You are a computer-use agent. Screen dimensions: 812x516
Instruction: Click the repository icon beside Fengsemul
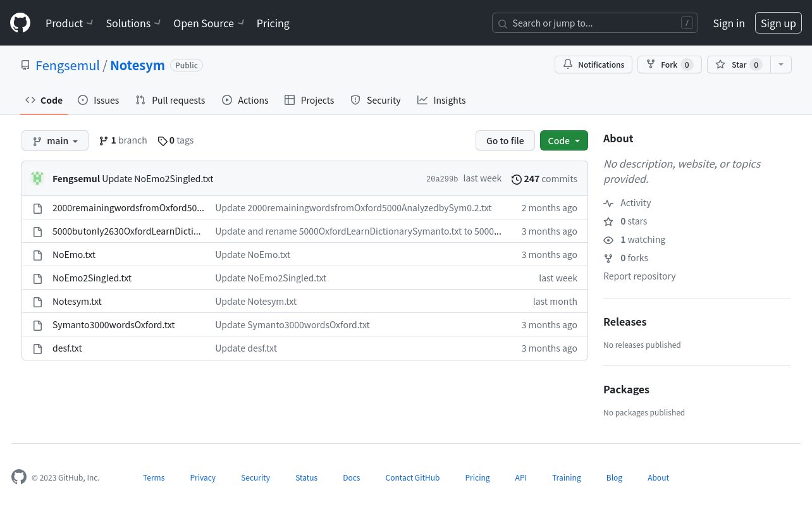[x=25, y=65]
